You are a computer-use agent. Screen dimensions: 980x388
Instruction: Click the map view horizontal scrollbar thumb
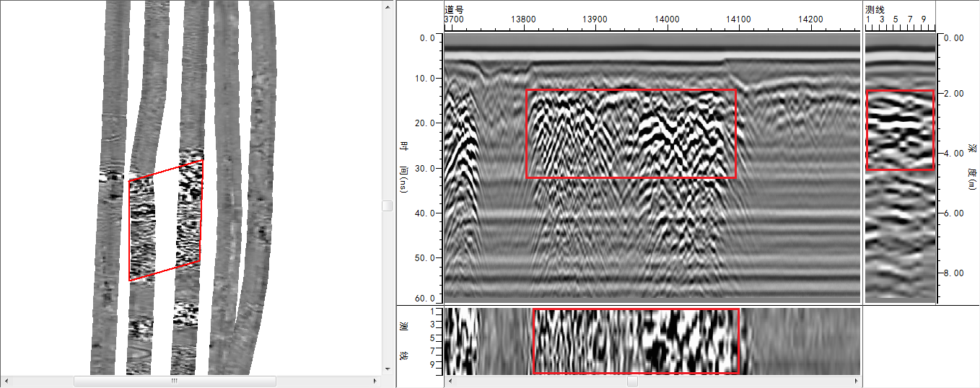174,380
